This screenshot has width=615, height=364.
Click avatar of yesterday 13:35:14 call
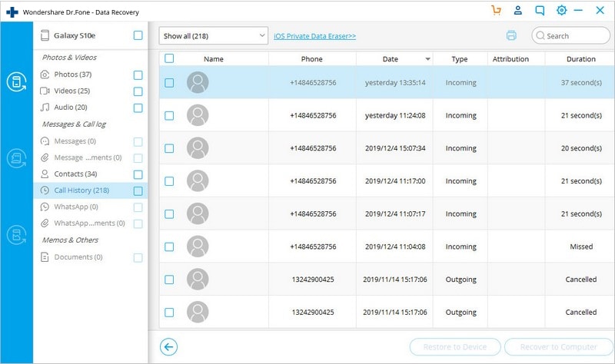198,82
